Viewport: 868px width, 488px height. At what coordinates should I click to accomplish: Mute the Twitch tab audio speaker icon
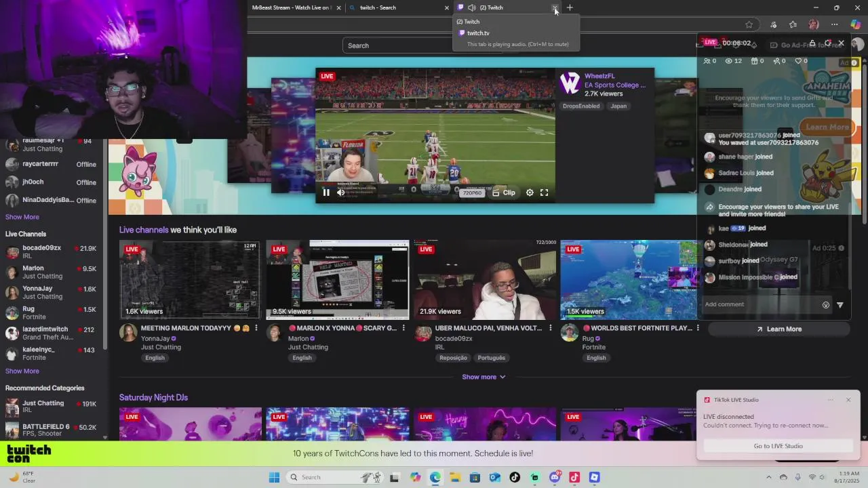(472, 7)
